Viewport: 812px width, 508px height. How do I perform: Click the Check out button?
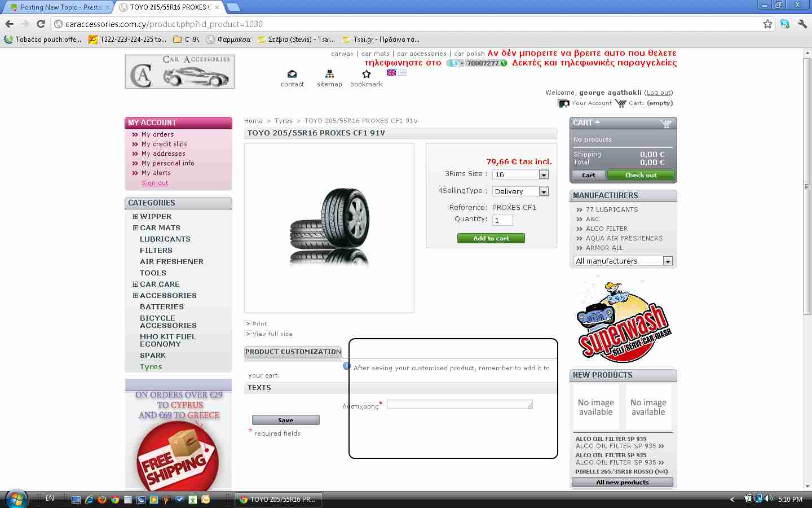[x=641, y=175]
